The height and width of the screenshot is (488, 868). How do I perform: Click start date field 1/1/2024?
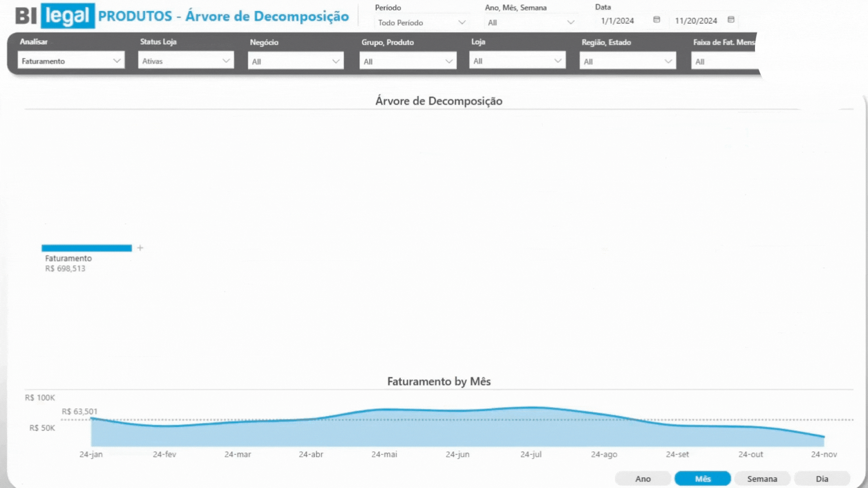pyautogui.click(x=617, y=21)
